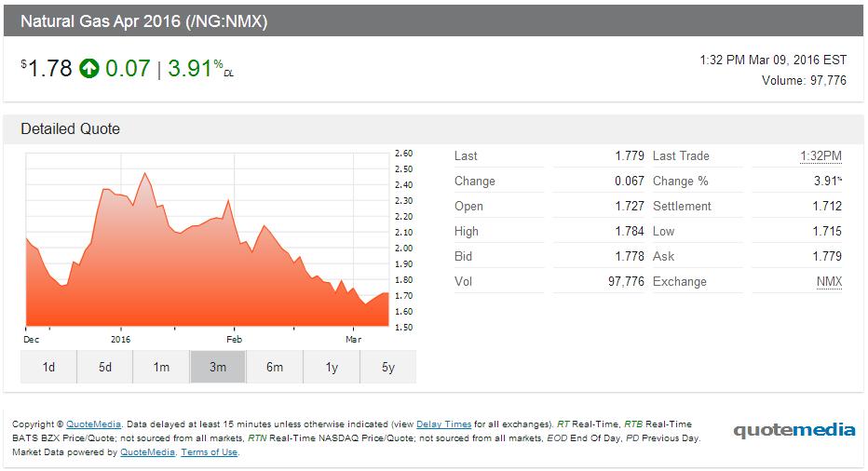Click the Detailed Quote section header
868x471 pixels.
pyautogui.click(x=71, y=129)
